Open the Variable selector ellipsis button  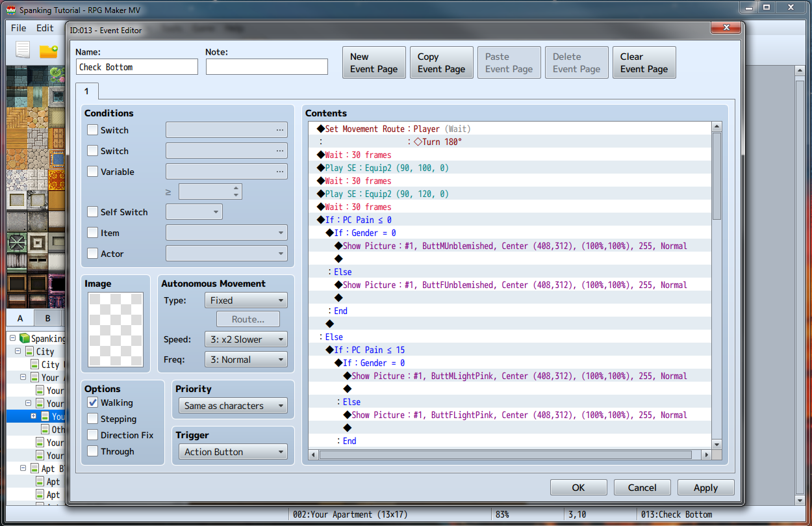pyautogui.click(x=280, y=172)
